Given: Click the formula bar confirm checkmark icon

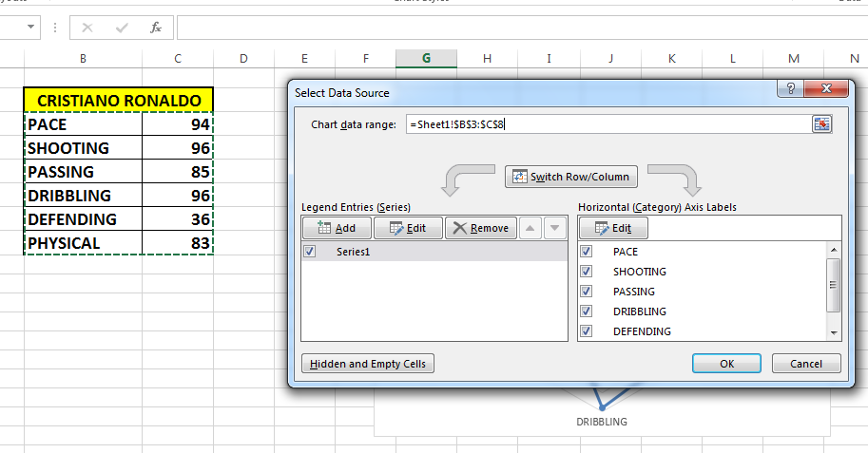Looking at the screenshot, I should click(122, 28).
